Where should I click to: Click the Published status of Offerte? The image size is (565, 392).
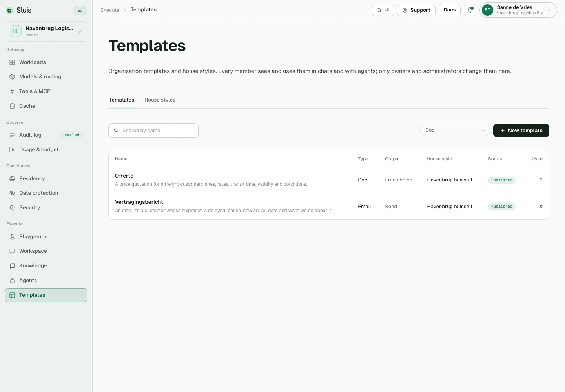point(502,180)
